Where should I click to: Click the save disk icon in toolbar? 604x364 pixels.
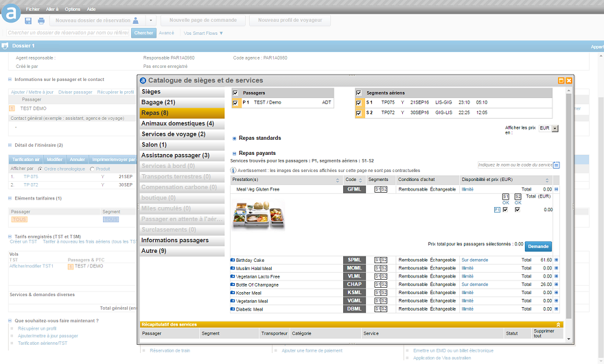pos(29,21)
